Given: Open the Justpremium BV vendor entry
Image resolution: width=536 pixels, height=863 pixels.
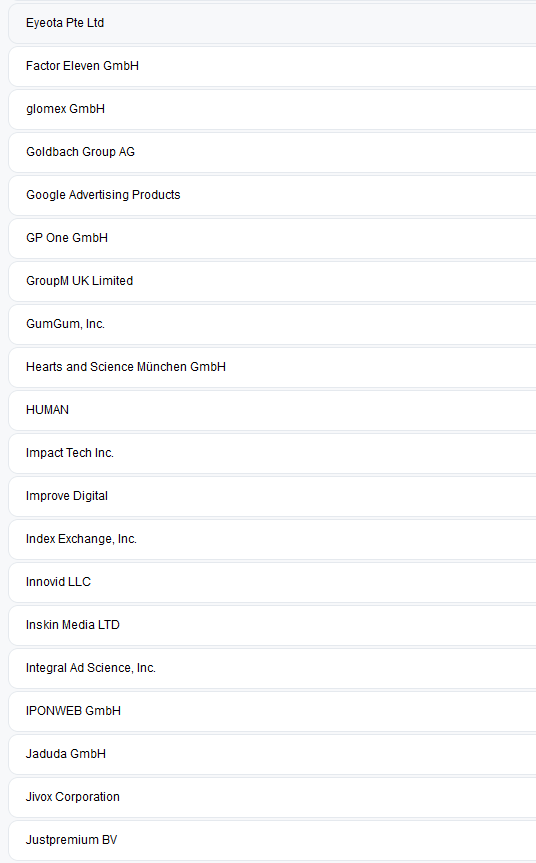Looking at the screenshot, I should pyautogui.click(x=272, y=840).
